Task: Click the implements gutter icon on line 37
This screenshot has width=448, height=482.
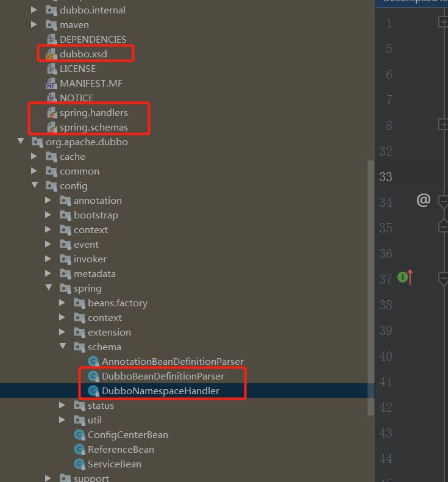Action: click(405, 277)
